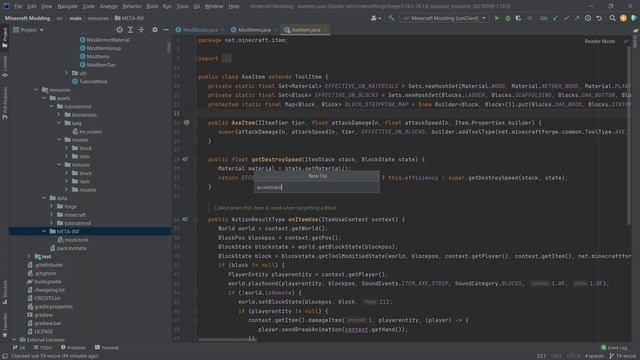Expand all nodes in the Project panel
640x360 pixels.
pyautogui.click(x=130, y=30)
